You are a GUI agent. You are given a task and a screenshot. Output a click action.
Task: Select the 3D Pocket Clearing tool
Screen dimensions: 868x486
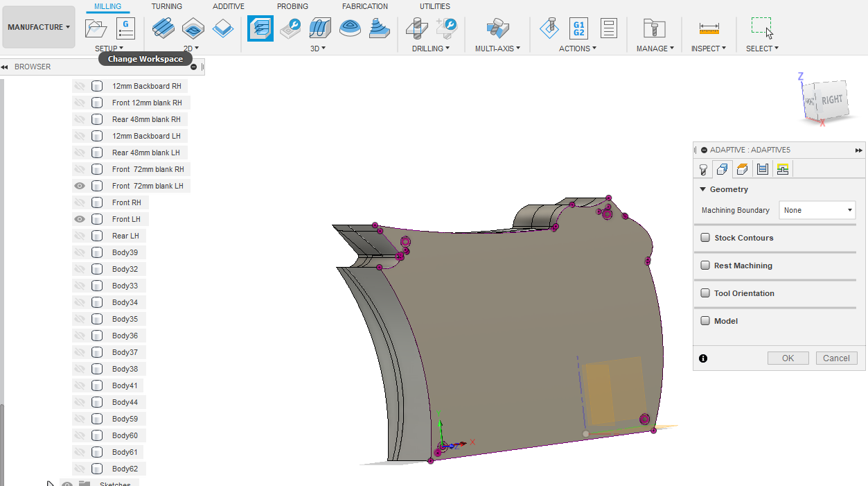pyautogui.click(x=290, y=28)
